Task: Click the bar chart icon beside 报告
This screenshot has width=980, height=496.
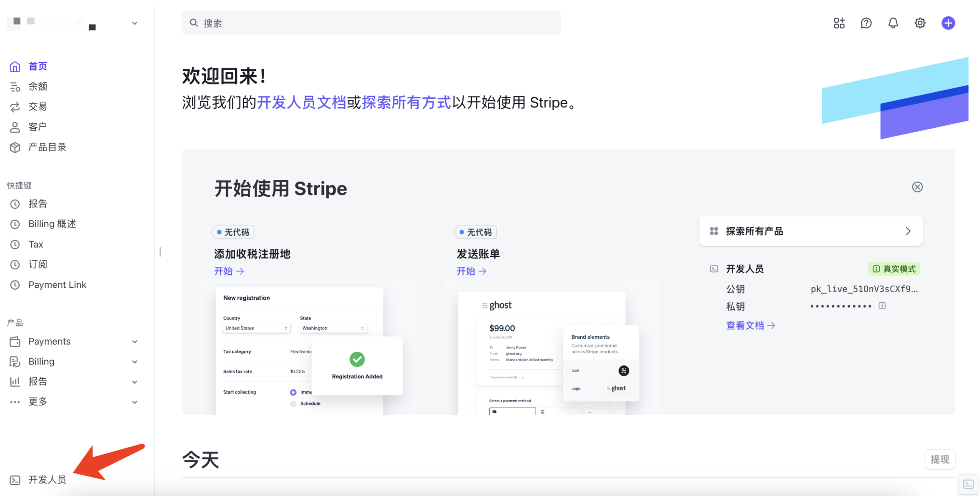Action: 15,382
